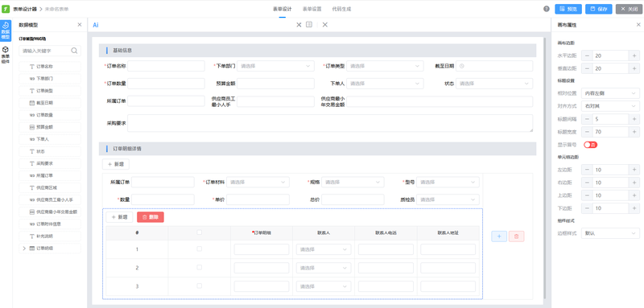Screen dimensions: 644x308
Task: Select the 截至日期 field in the data model list
Action: 50,103
